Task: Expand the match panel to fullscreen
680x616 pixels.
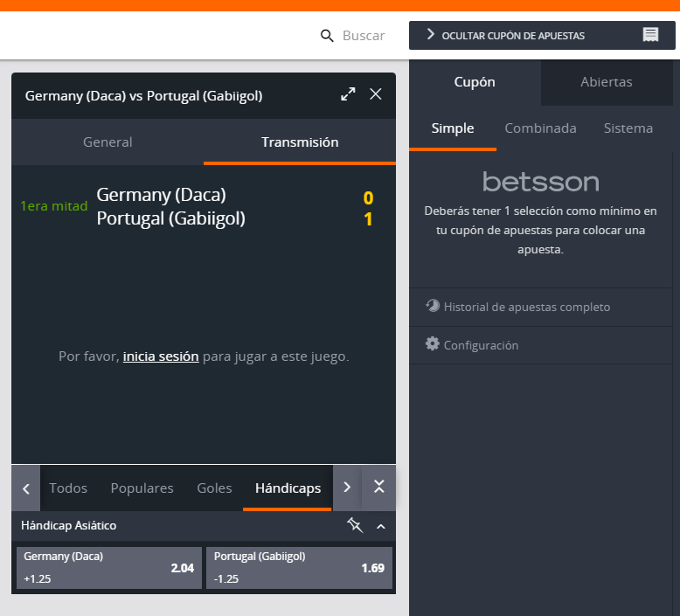Action: [x=348, y=94]
